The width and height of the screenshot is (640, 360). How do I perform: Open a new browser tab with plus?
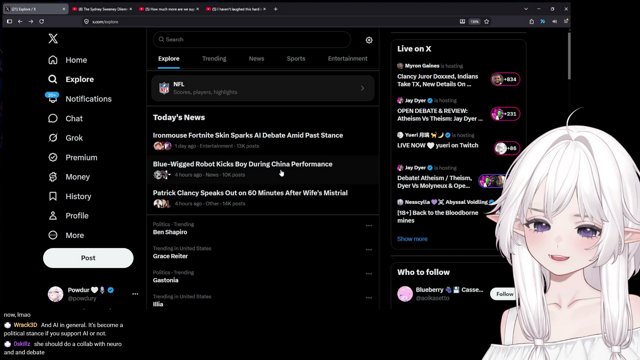click(276, 9)
